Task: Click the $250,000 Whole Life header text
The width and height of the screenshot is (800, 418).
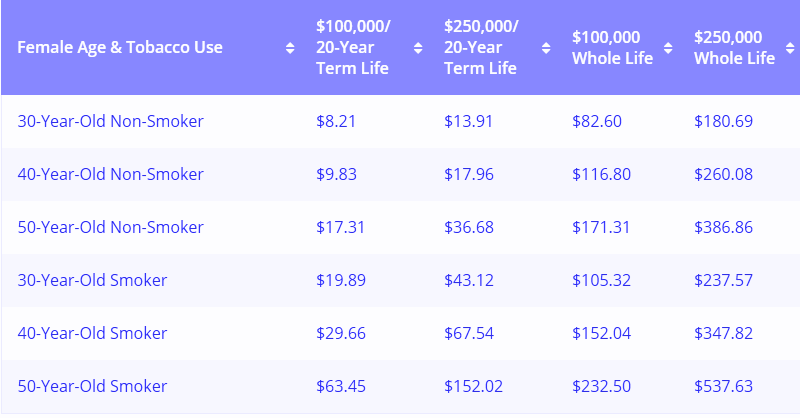Action: coord(734,47)
